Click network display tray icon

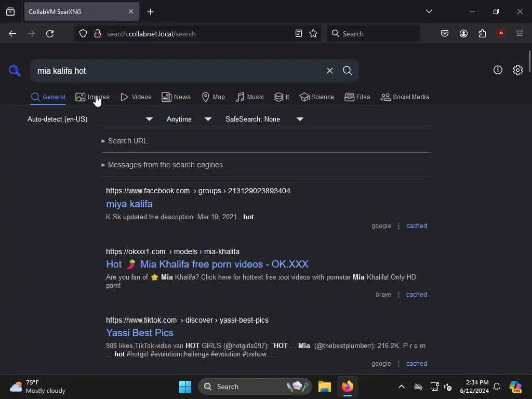coord(434,387)
